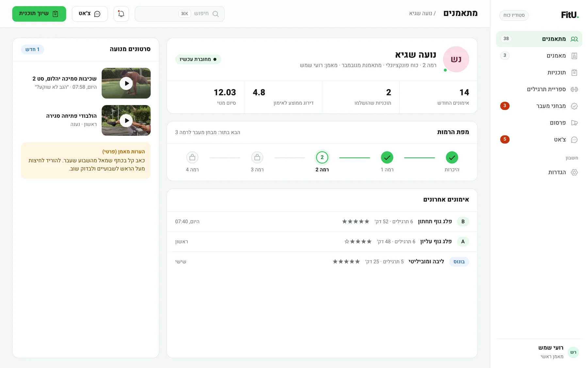The image size is (588, 368).
Task: Select the current רמה 2 level marker
Action: pyautogui.click(x=322, y=158)
